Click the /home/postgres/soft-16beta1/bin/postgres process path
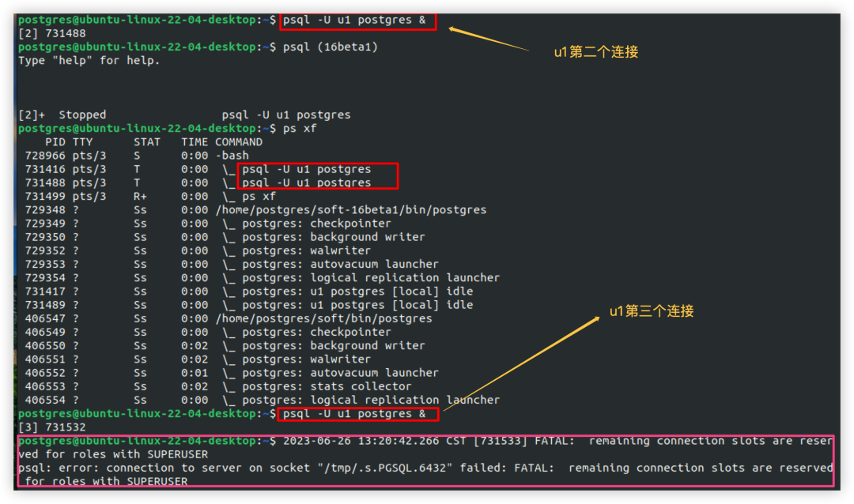Screen dimensions: 854x504 (x=351, y=210)
